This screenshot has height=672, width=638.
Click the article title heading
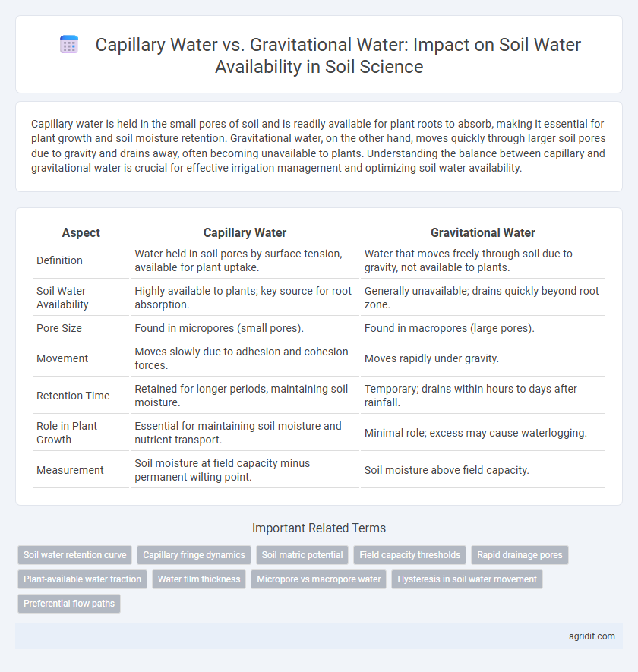tap(338, 55)
